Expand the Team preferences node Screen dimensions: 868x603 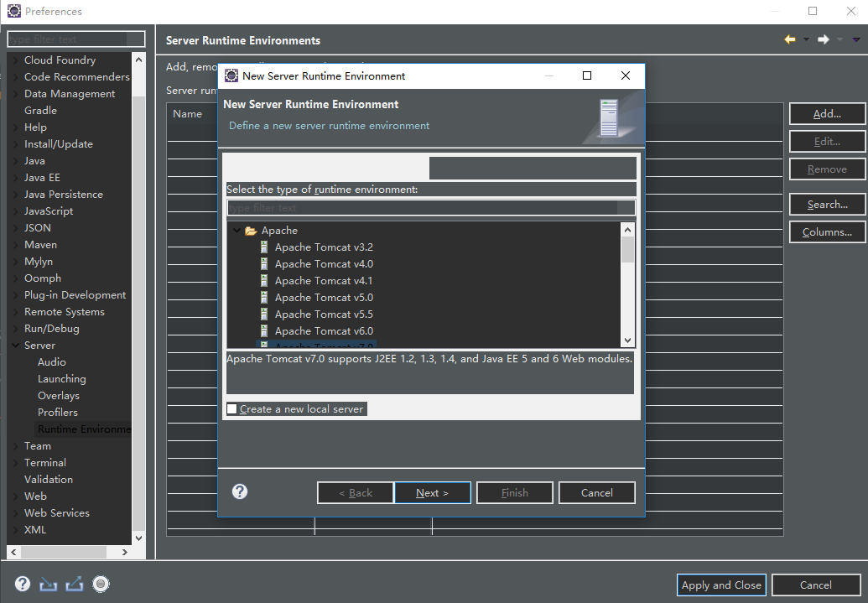pos(15,445)
